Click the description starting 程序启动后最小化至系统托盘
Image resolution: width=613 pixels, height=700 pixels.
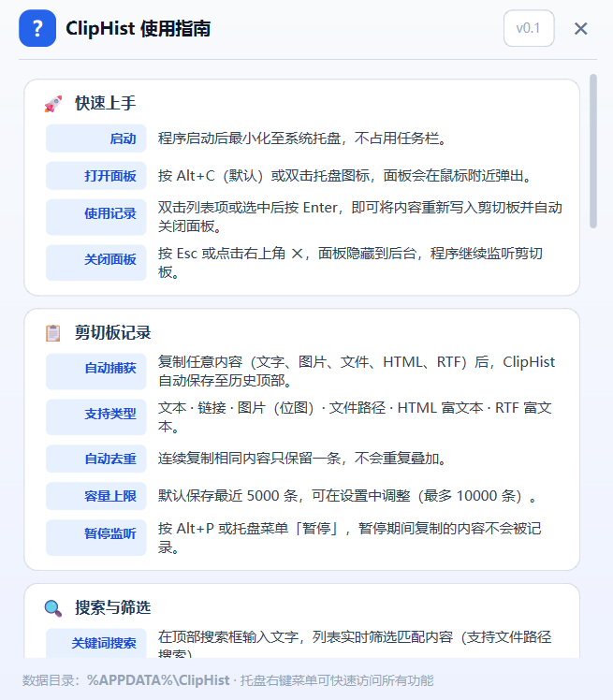click(302, 139)
